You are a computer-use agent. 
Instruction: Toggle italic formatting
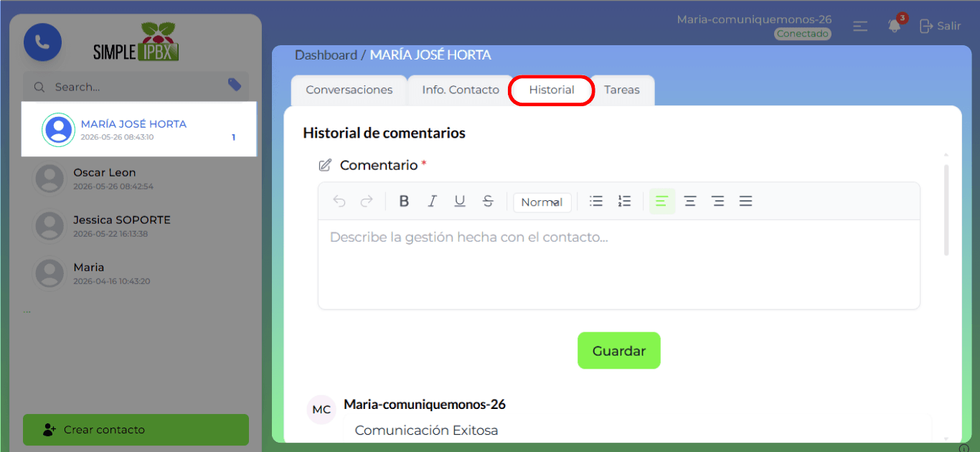point(432,202)
